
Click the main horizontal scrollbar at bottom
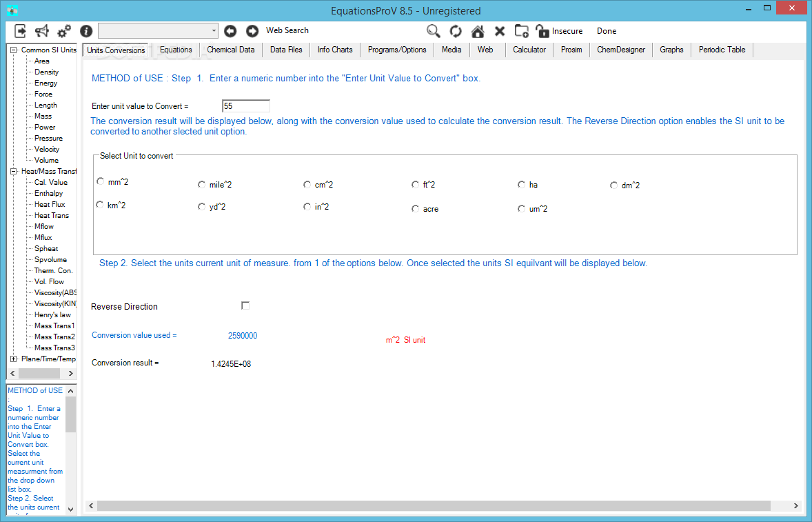(434, 505)
